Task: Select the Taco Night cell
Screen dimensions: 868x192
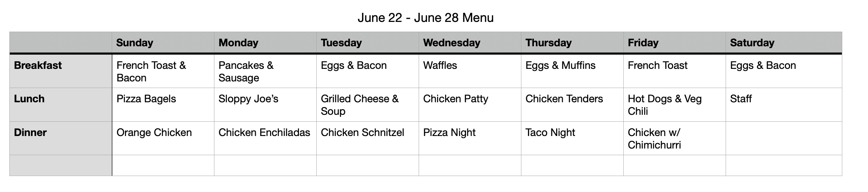Action: pyautogui.click(x=572, y=138)
